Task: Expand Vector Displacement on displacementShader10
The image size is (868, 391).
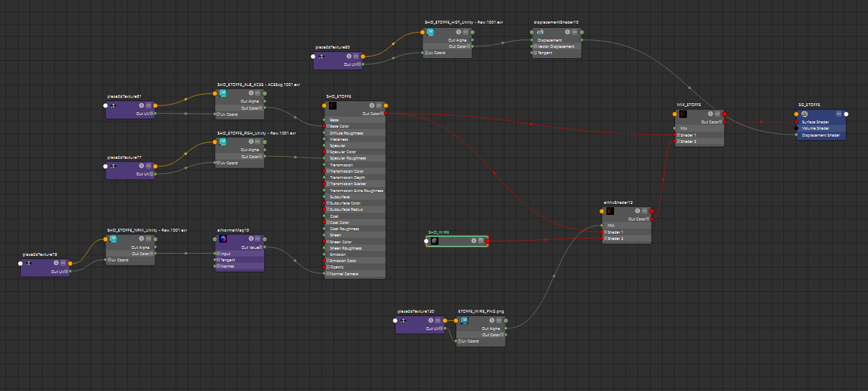Action: (x=536, y=46)
